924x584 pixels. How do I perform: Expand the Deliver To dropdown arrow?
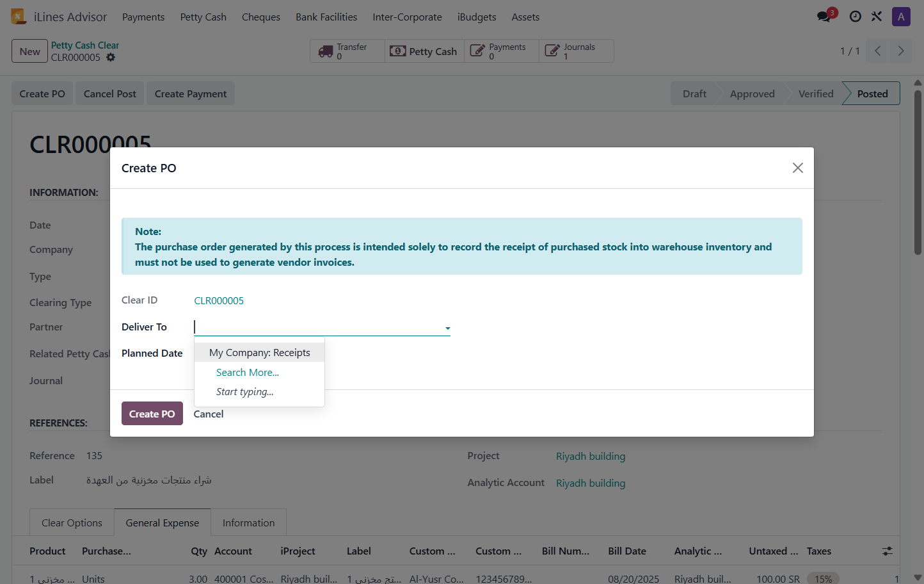447,328
